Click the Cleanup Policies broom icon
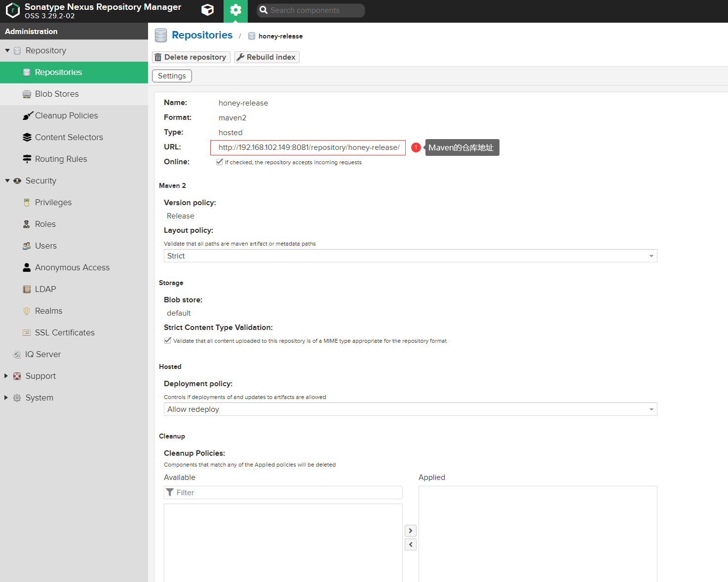728x582 pixels. tap(28, 115)
